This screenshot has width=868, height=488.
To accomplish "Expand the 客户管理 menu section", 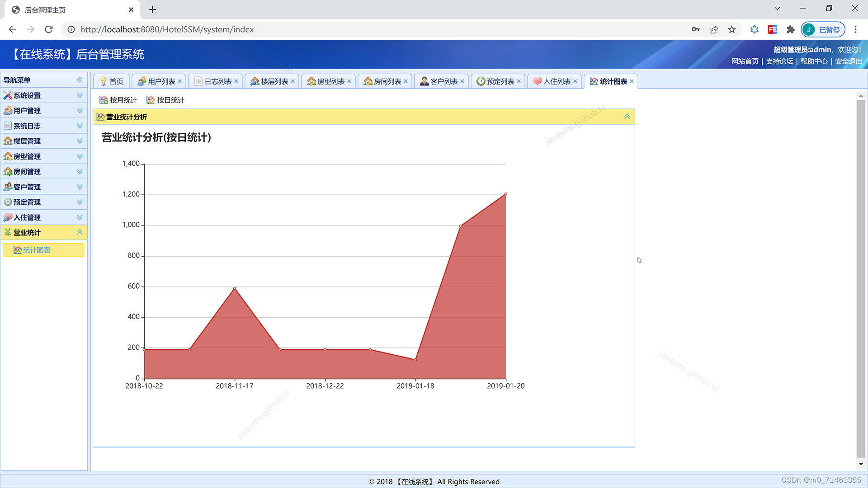I will [43, 187].
